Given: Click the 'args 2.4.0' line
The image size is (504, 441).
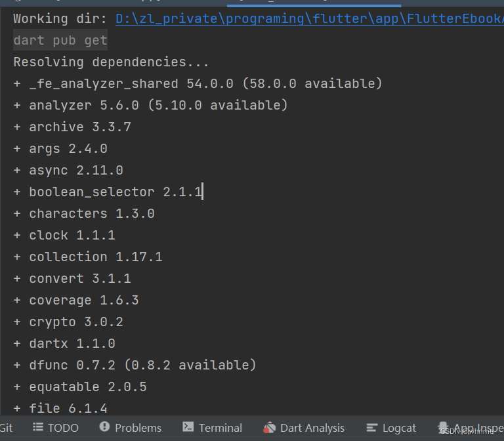Looking at the screenshot, I should [x=60, y=149].
